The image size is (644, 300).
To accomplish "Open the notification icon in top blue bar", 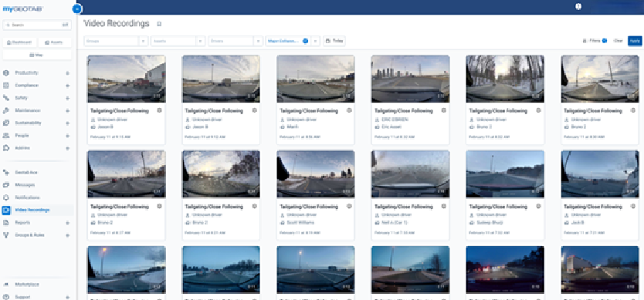I will pos(578,7).
